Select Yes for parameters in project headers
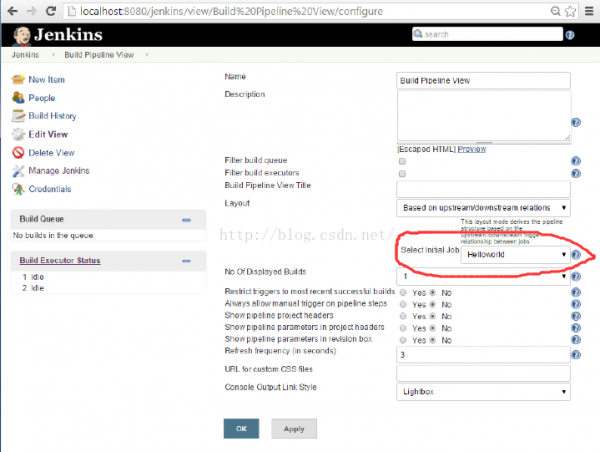Image resolution: width=600 pixels, height=452 pixels. 403,328
